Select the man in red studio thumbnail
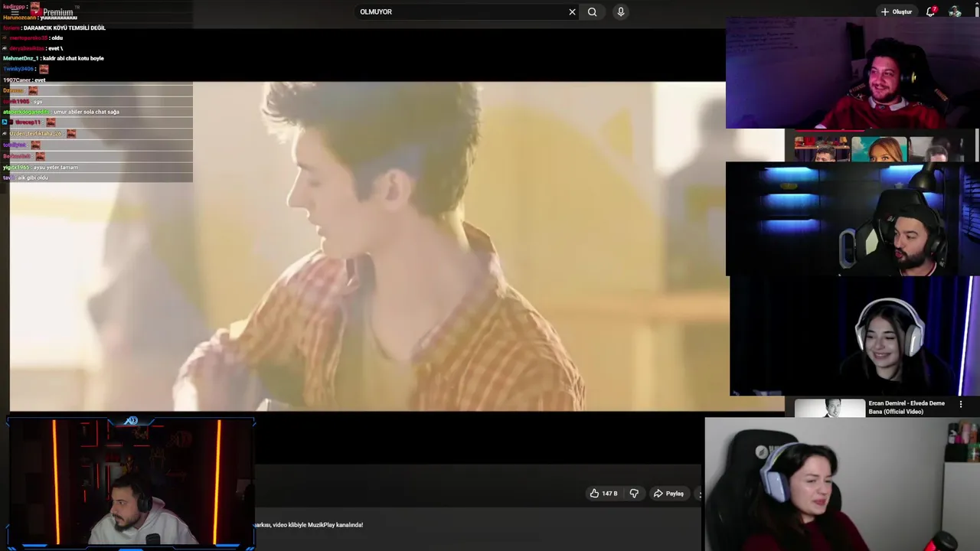The width and height of the screenshot is (980, 551). pos(822,149)
